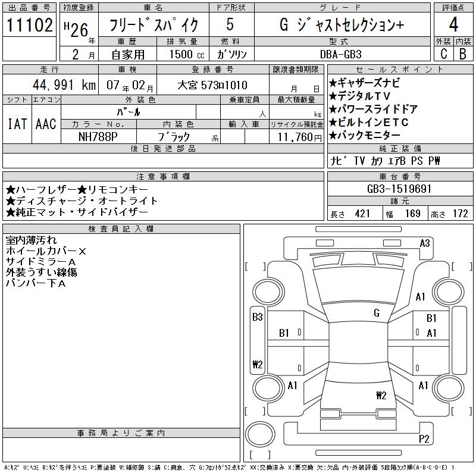Click the recycle deposit 11,760円
This screenshot has height=476, width=476.
click(x=299, y=137)
